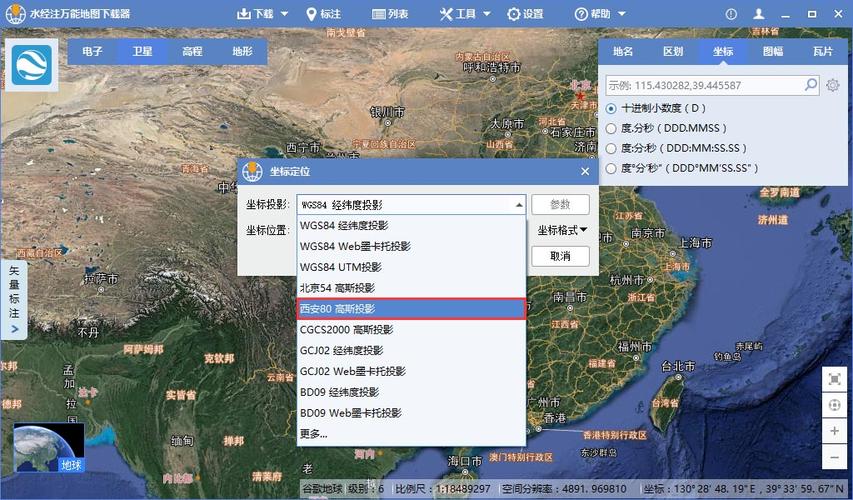Viewport: 853px width, 500px height.
Task: Switch to 地形 terrain map type
Action: pyautogui.click(x=242, y=52)
